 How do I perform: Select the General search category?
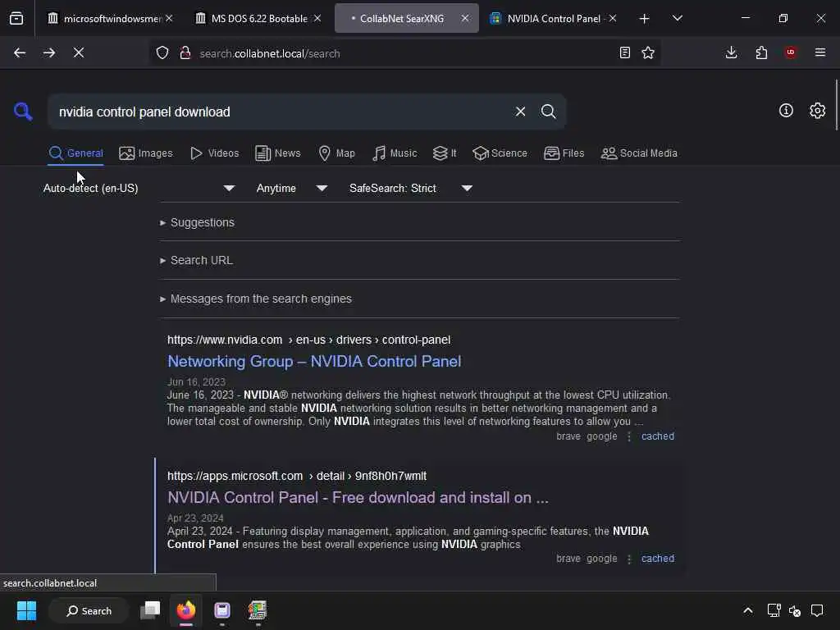pyautogui.click(x=75, y=153)
